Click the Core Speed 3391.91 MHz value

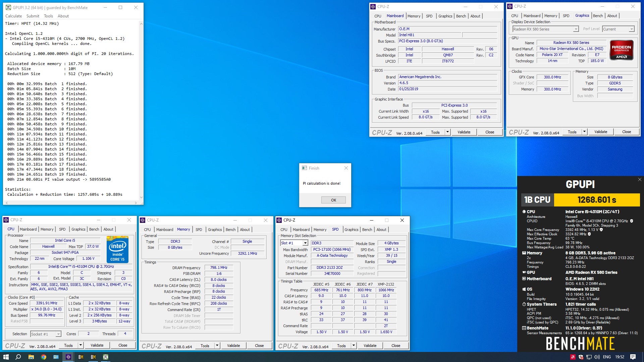point(47,303)
